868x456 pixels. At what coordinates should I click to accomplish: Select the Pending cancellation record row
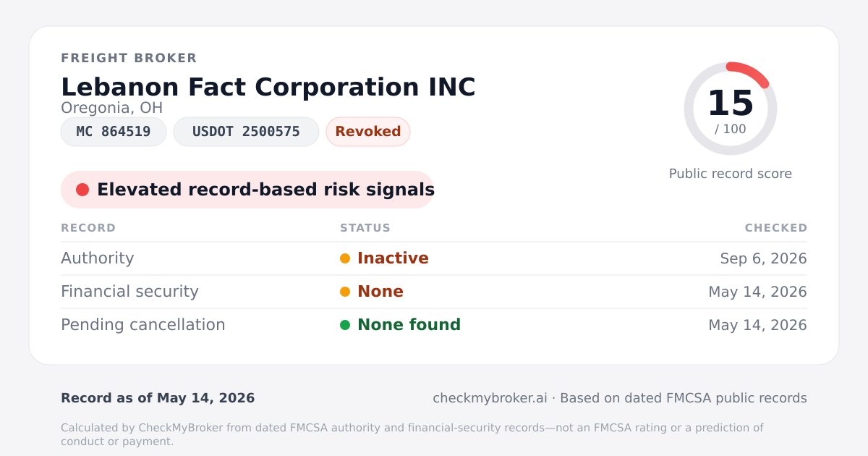coord(434,325)
